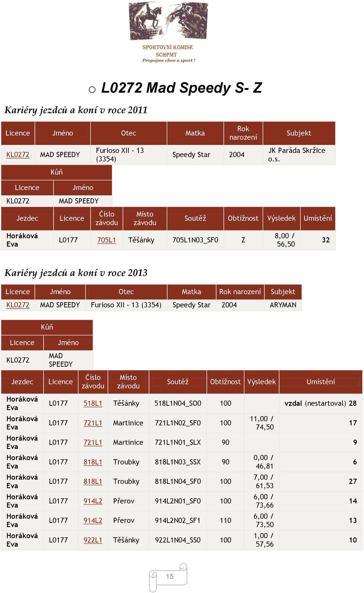364x593 pixels.
Task: Open race number 705L1 link
Action: [107, 240]
